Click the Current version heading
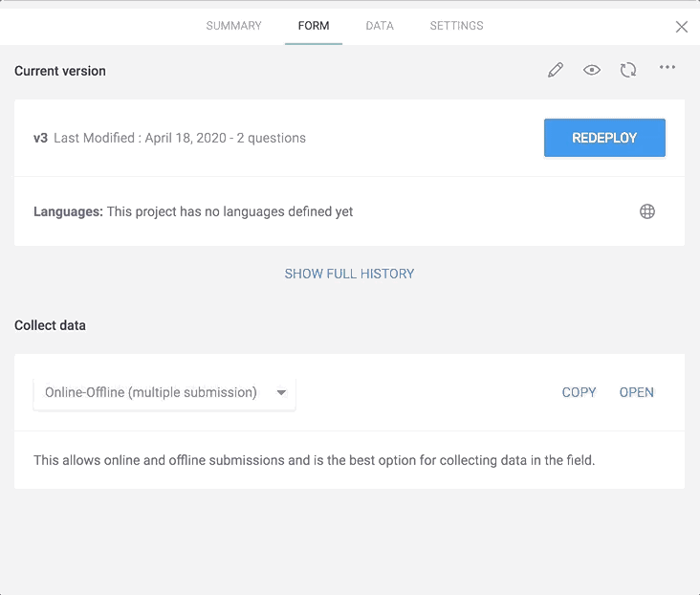This screenshot has height=595, width=700. [x=60, y=71]
